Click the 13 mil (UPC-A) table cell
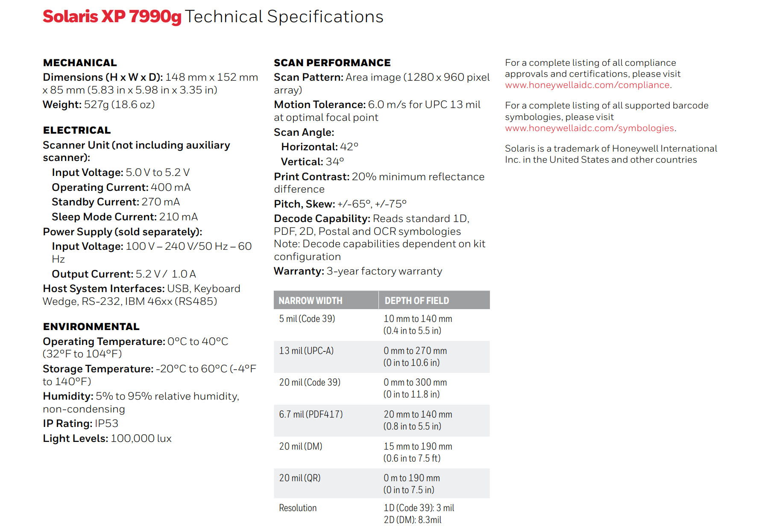Image resolution: width=765 pixels, height=532 pixels. tap(306, 351)
